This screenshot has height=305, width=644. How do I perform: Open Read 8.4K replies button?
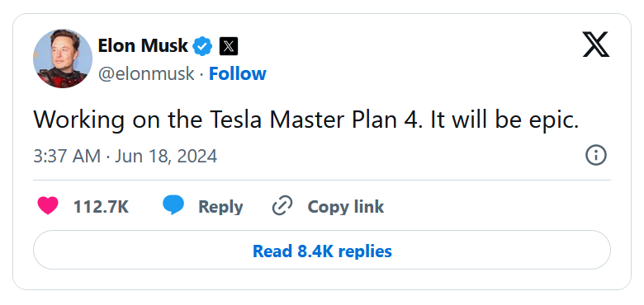[322, 250]
